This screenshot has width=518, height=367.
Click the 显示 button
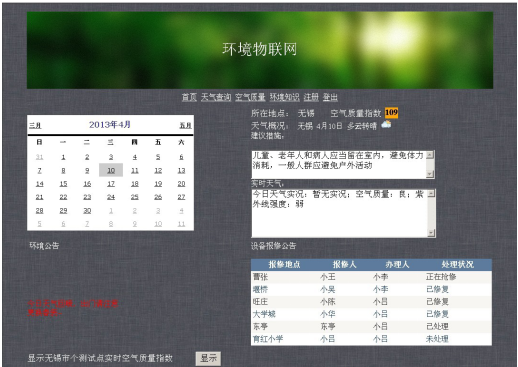point(208,358)
